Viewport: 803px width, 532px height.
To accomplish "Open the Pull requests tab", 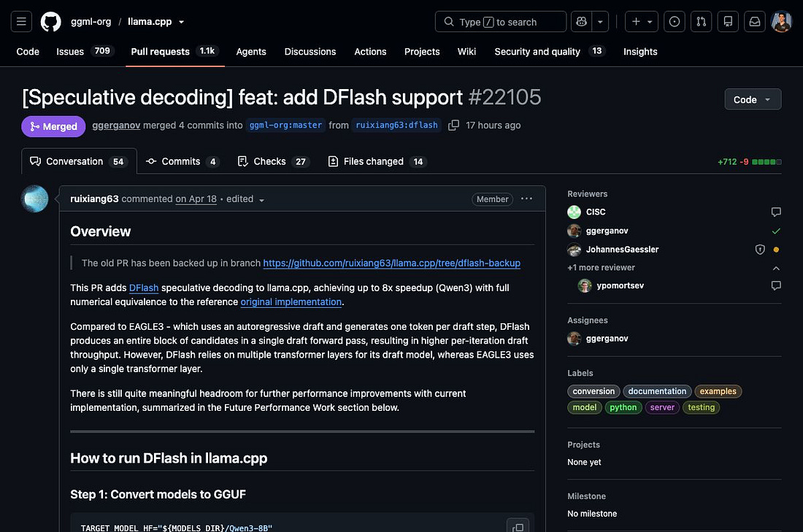I will pos(174,51).
